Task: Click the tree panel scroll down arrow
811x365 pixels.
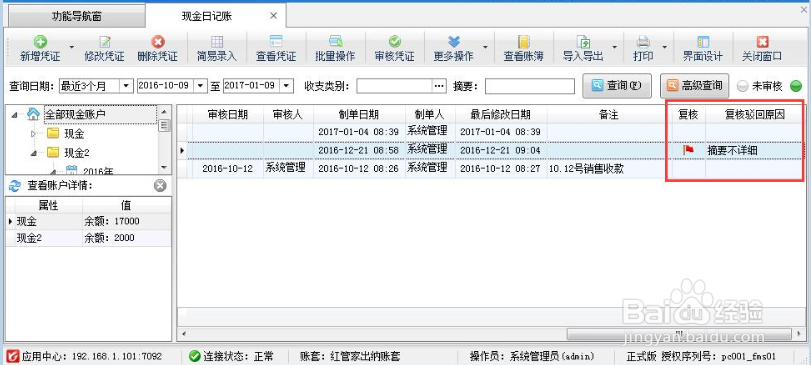Action: (x=164, y=167)
